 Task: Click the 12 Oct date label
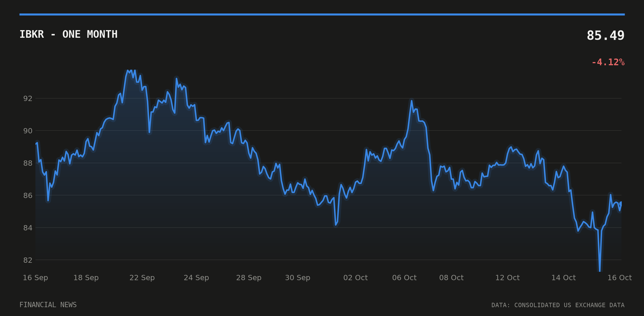click(x=507, y=278)
